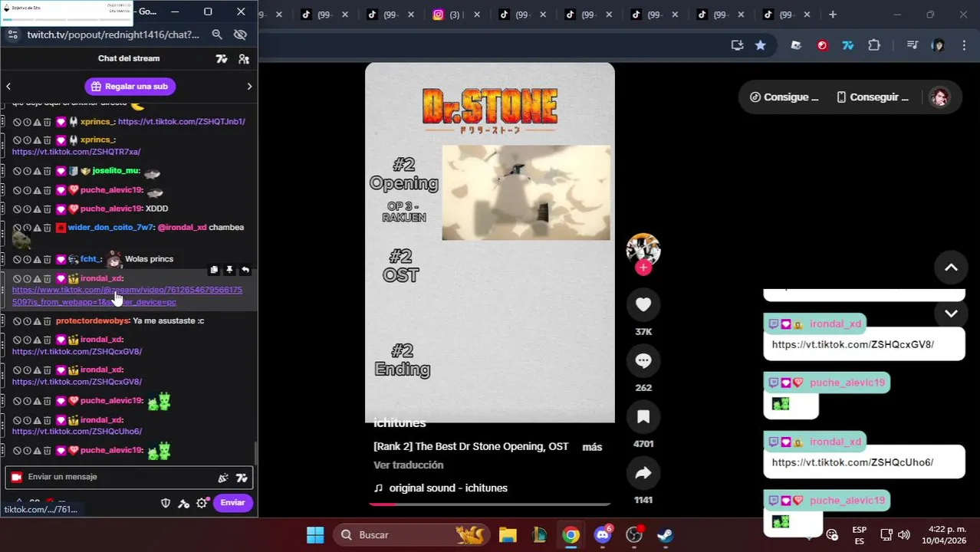Go to next TikTok video with down arrow
The image size is (980, 552).
951,314
